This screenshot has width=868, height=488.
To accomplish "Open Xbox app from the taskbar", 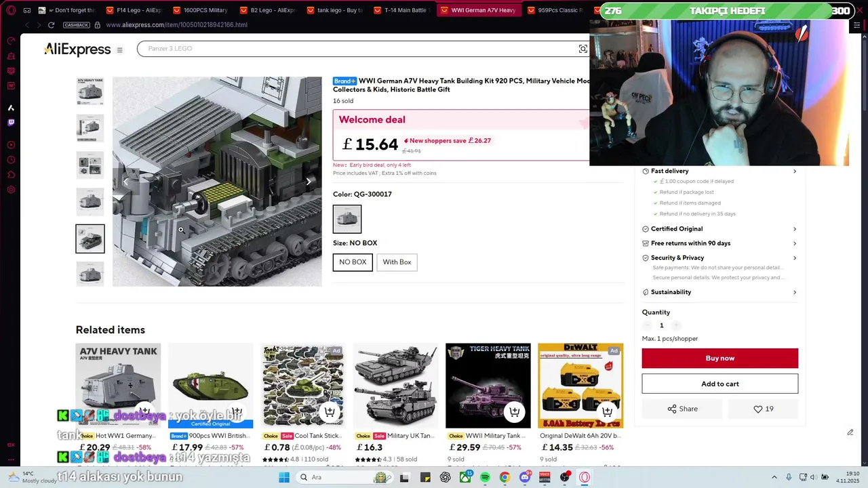I will 465,477.
